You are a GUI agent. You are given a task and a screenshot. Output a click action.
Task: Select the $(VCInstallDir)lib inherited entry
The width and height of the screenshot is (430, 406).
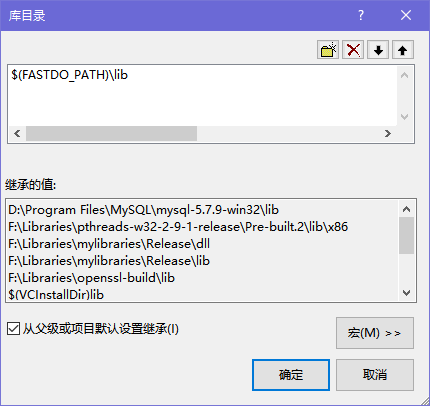tap(56, 295)
